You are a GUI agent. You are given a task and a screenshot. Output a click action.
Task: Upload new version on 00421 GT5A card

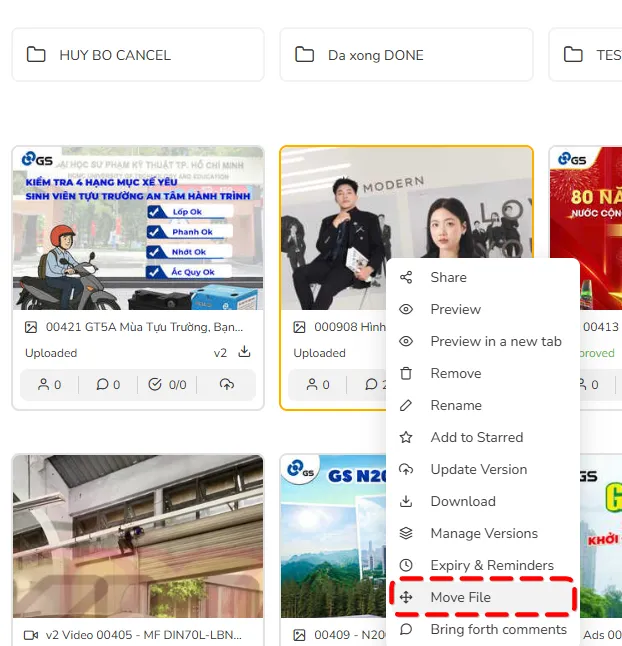tap(227, 385)
